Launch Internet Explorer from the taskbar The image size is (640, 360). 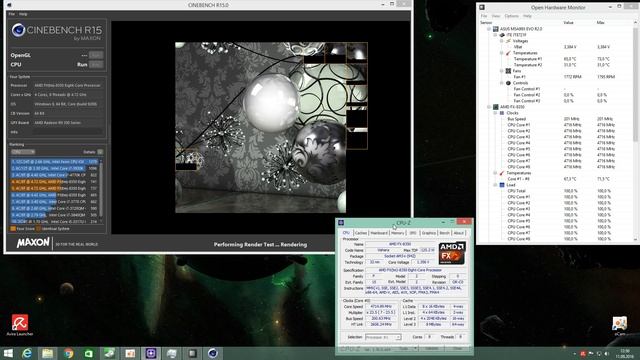pos(27,353)
